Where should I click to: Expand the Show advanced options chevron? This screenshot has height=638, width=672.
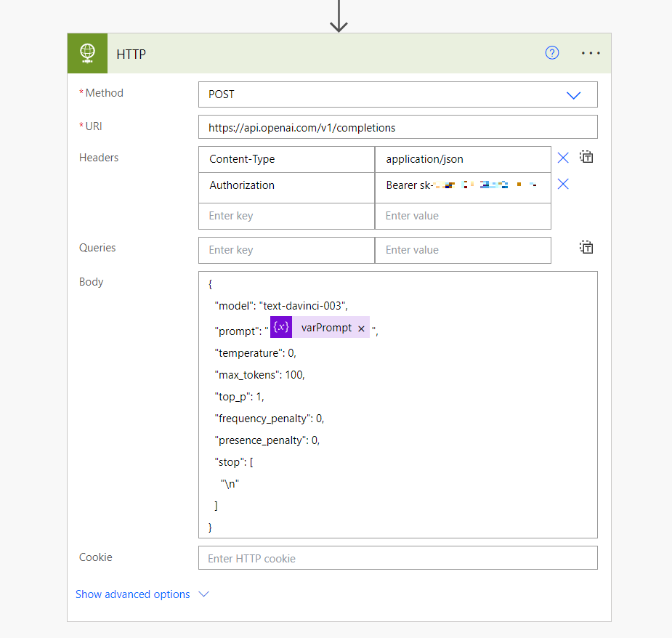pyautogui.click(x=204, y=594)
